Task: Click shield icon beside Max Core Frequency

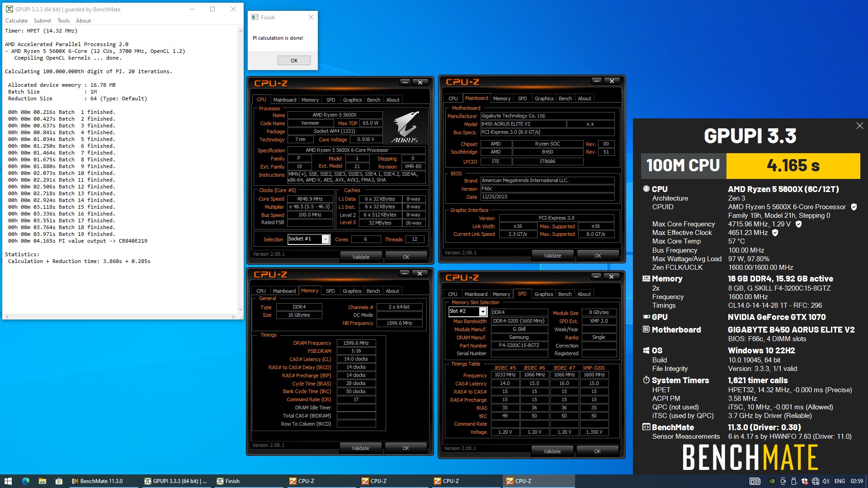Action: click(x=798, y=224)
